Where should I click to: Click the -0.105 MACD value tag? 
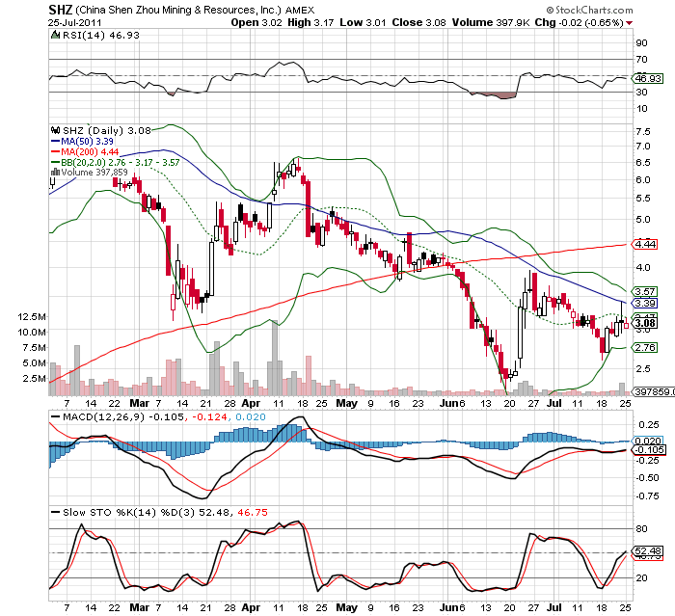650,450
